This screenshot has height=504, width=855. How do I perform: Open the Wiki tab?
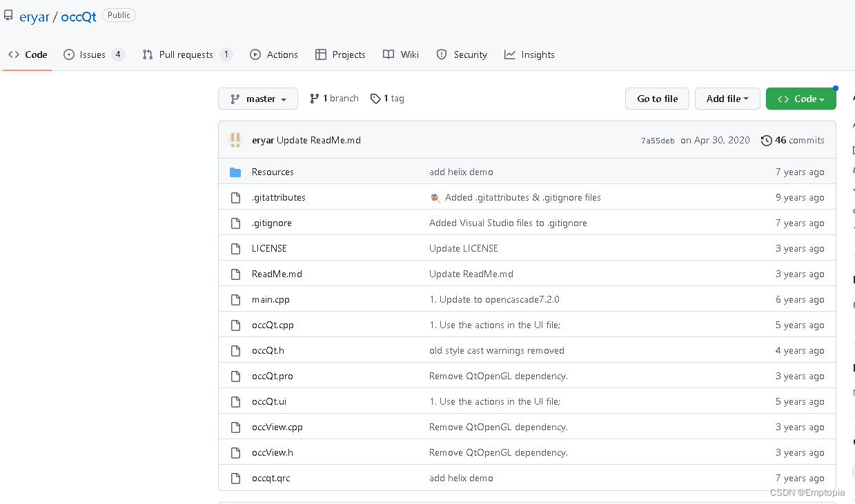click(x=401, y=54)
